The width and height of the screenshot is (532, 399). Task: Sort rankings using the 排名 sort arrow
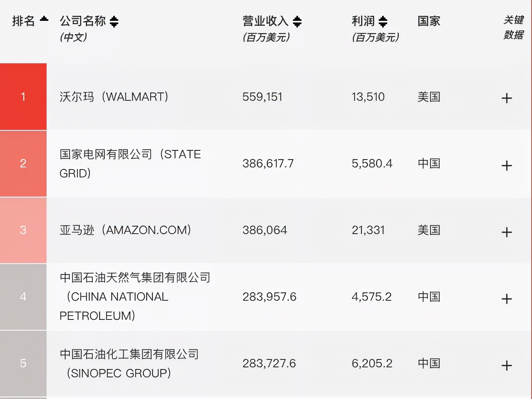pyautogui.click(x=43, y=18)
